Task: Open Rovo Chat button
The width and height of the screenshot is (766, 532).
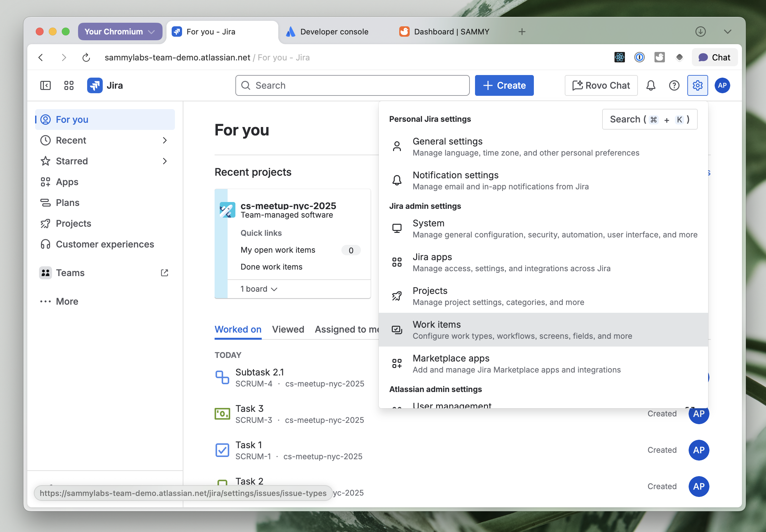Action: point(601,86)
